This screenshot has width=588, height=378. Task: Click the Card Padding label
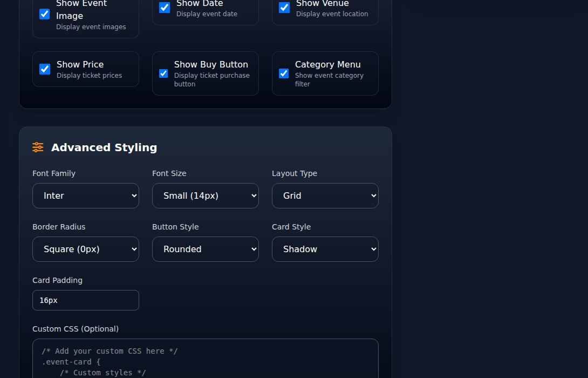pyautogui.click(x=57, y=280)
